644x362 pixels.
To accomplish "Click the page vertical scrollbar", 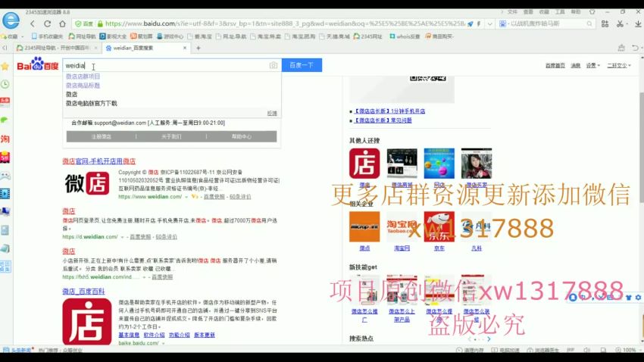I will pos(641,148).
